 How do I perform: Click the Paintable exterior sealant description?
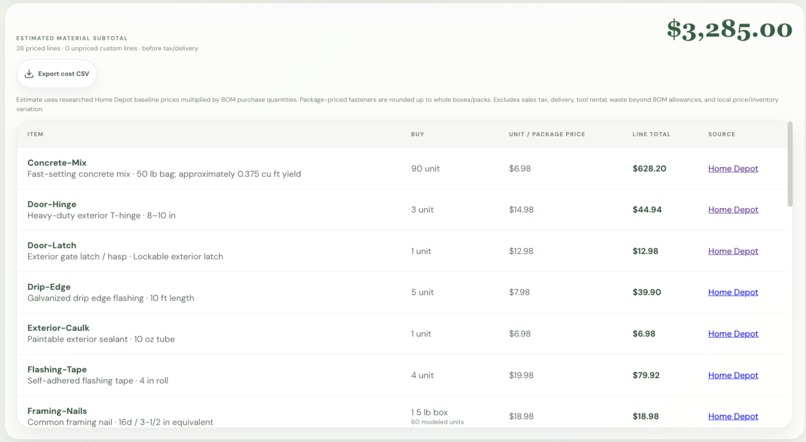tap(101, 340)
